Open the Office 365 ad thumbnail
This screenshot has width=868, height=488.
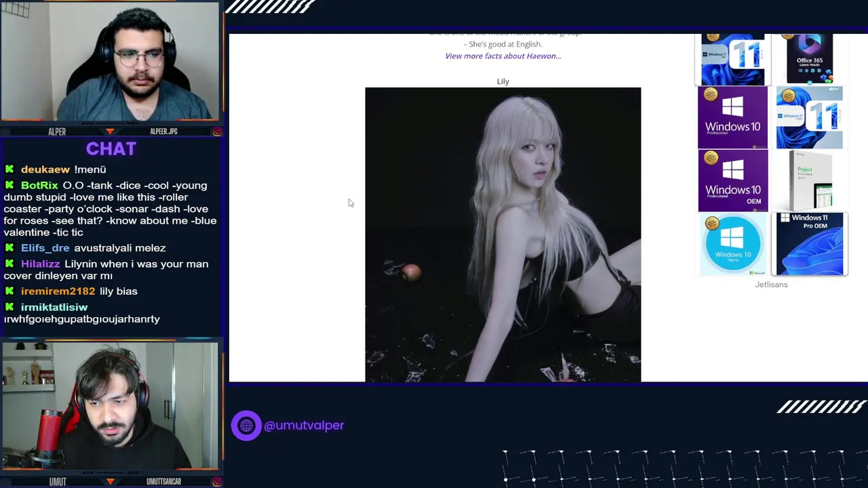(810, 59)
